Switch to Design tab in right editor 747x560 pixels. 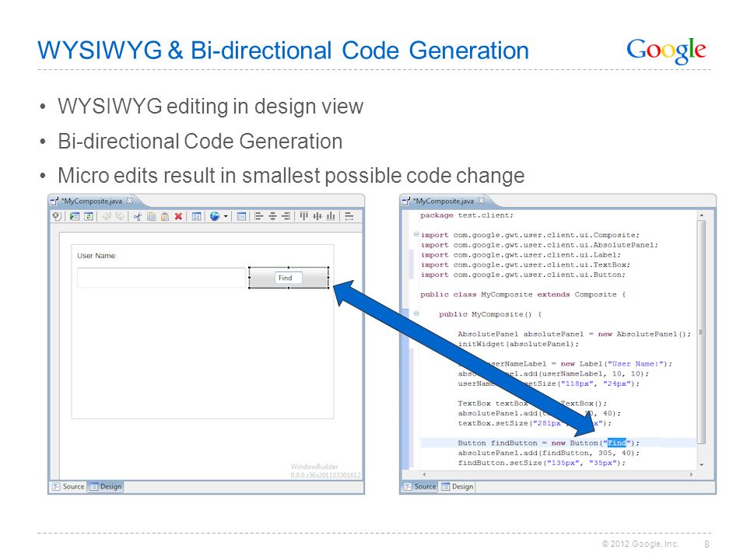(x=458, y=487)
